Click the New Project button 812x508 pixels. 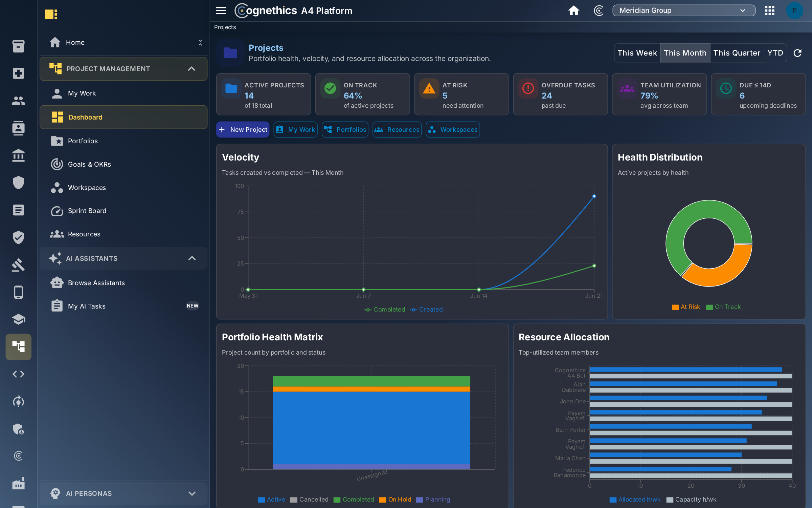tap(243, 130)
